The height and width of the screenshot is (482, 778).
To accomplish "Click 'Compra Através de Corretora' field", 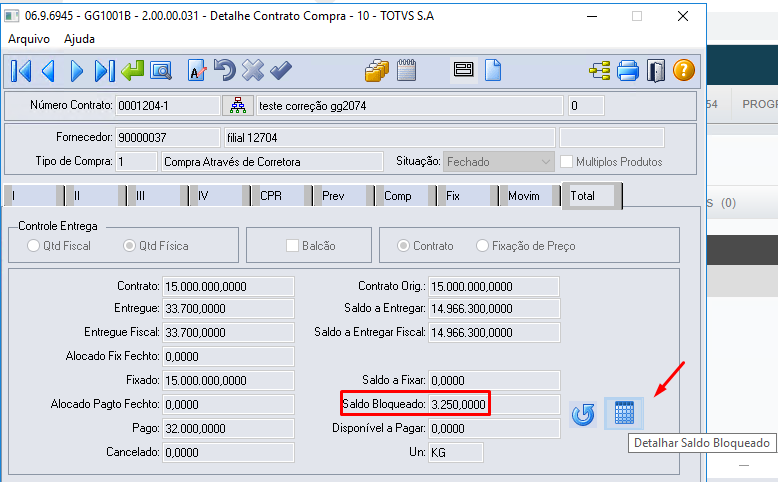I will [x=272, y=162].
